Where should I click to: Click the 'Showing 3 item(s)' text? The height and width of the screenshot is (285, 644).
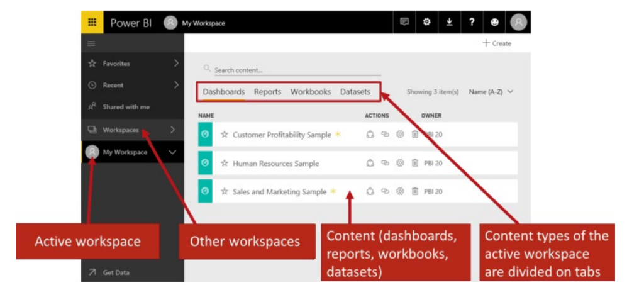pyautogui.click(x=433, y=92)
